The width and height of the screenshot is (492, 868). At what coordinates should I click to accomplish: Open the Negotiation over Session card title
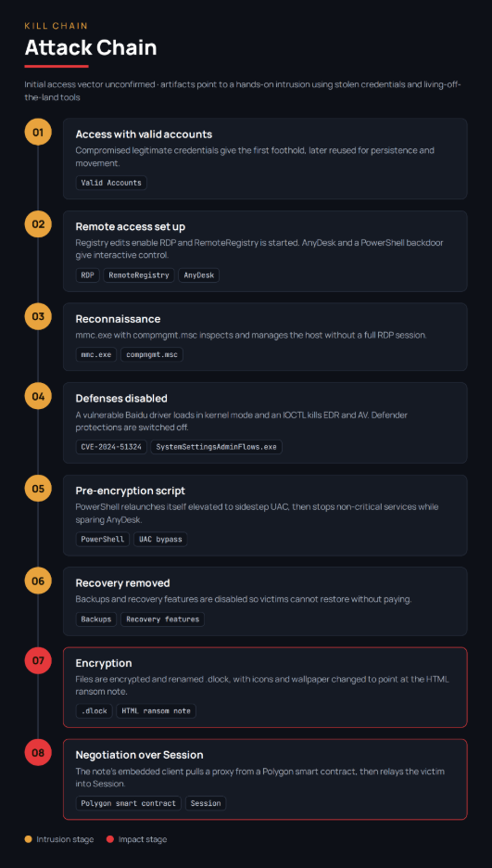(x=139, y=755)
